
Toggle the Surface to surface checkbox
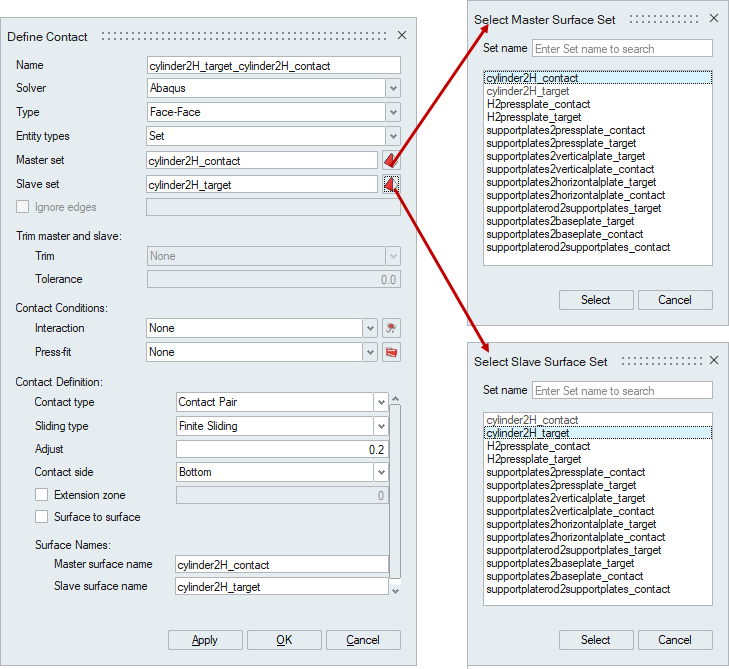(42, 517)
